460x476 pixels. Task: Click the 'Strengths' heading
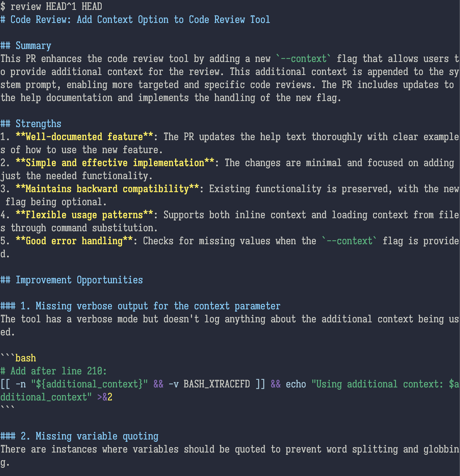(x=38, y=124)
